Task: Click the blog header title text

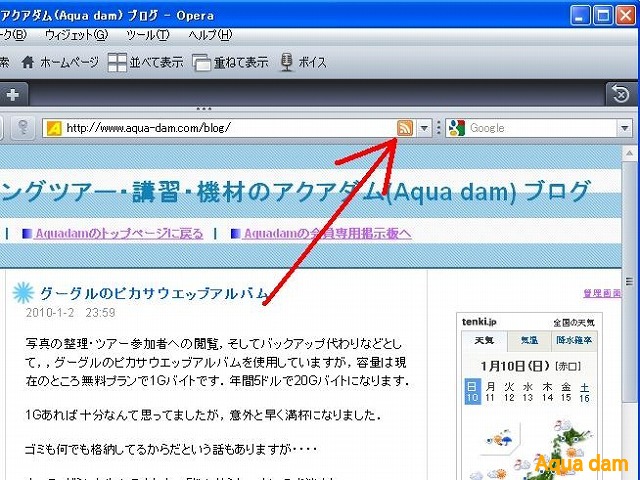Action: (296, 191)
